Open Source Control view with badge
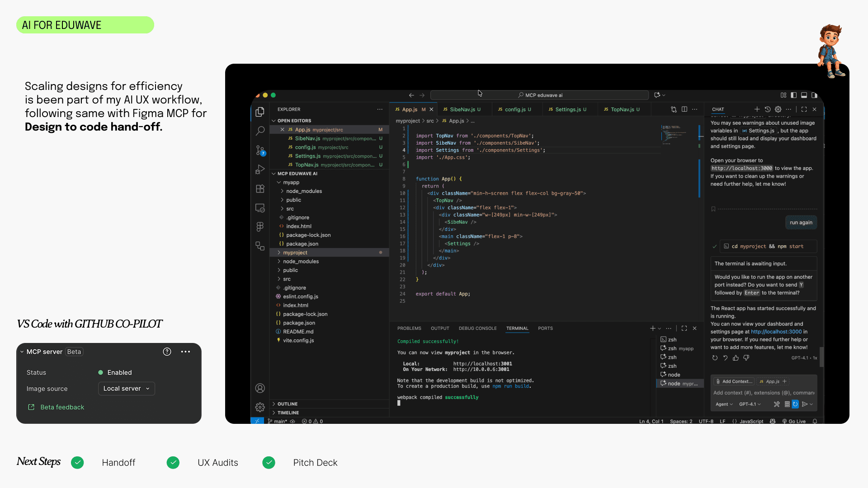 [260, 150]
